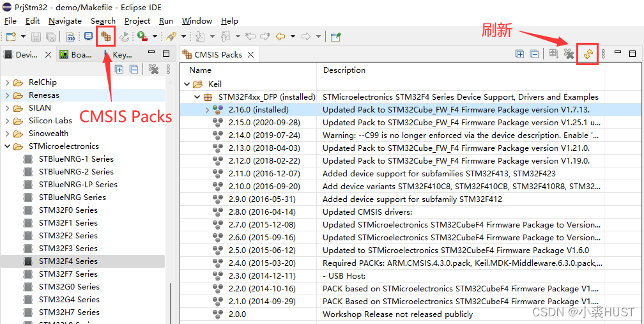This screenshot has height=324, width=644.
Task: Open the External Tools dropdown arrow
Action: point(155,36)
